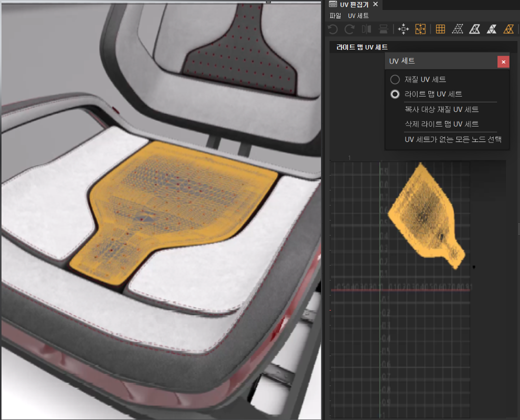Choose 복사 대상 재질 UV 세트 menu entry
Image resolution: width=520 pixels, height=420 pixels.
coord(441,109)
